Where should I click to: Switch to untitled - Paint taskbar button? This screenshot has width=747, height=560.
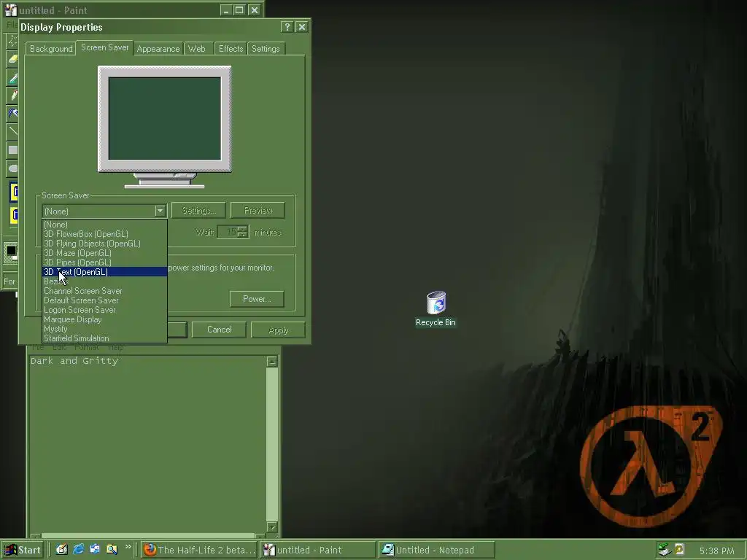click(x=317, y=550)
